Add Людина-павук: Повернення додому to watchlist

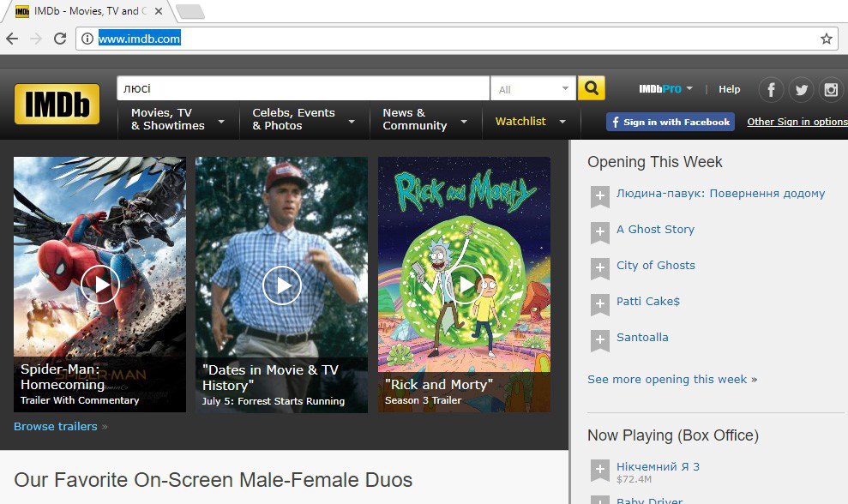[599, 197]
